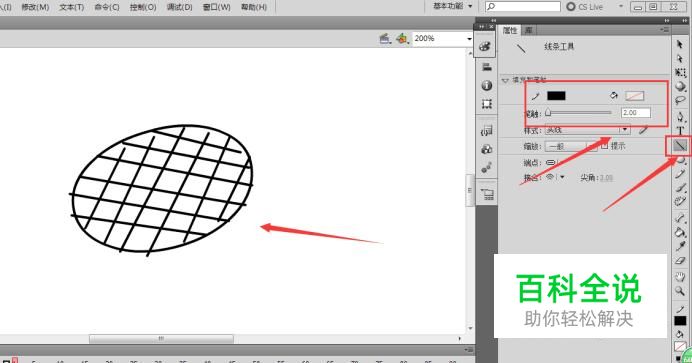
Task: Open the 控制(O) menu
Action: point(143,7)
